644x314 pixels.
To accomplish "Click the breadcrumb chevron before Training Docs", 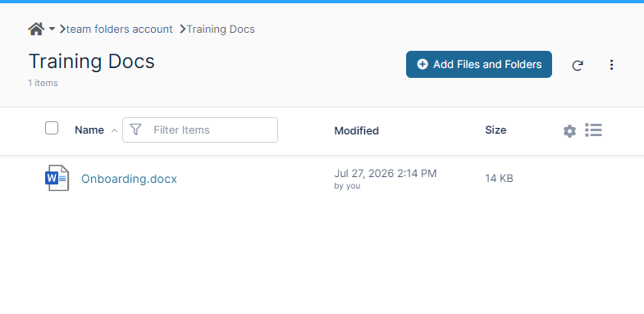I will (183, 30).
